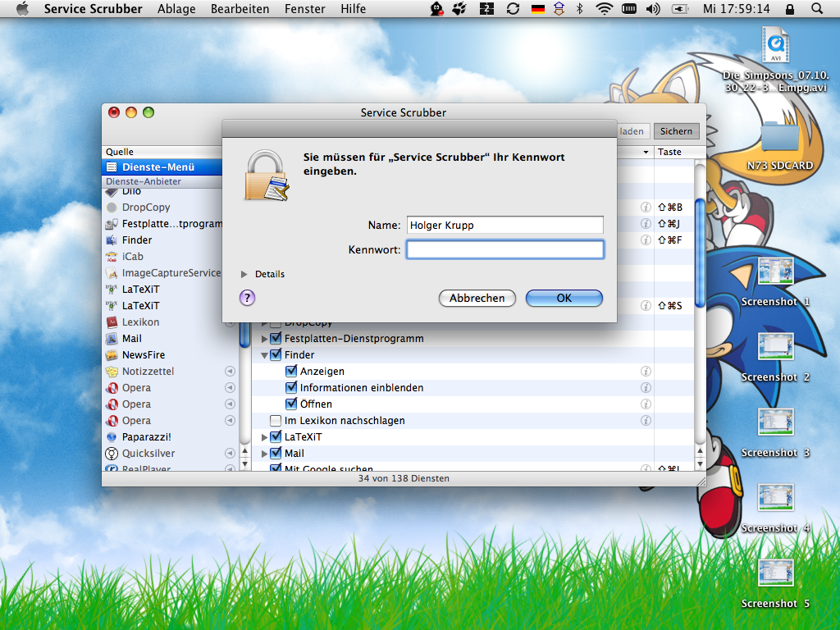The width and height of the screenshot is (840, 630).
Task: Select the Notizzettel icon
Action: pos(112,372)
